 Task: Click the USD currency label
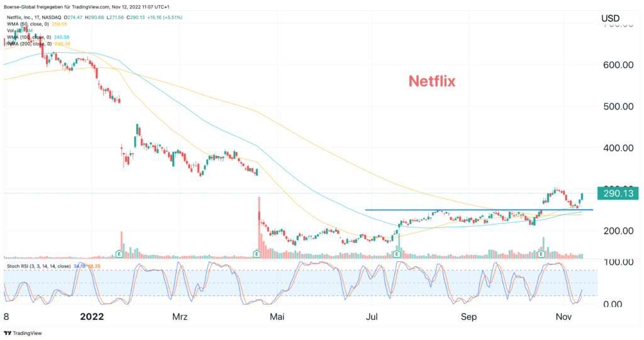610,18
